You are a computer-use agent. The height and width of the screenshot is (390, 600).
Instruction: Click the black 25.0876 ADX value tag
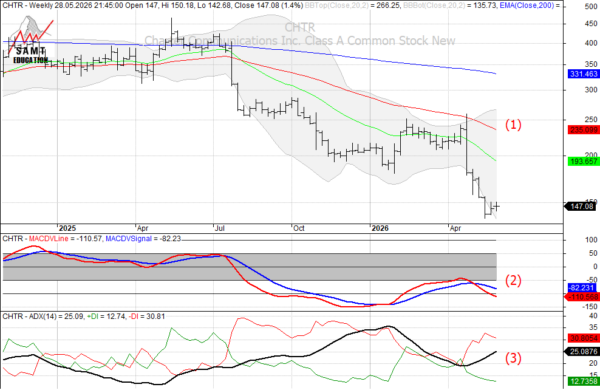pyautogui.click(x=581, y=351)
